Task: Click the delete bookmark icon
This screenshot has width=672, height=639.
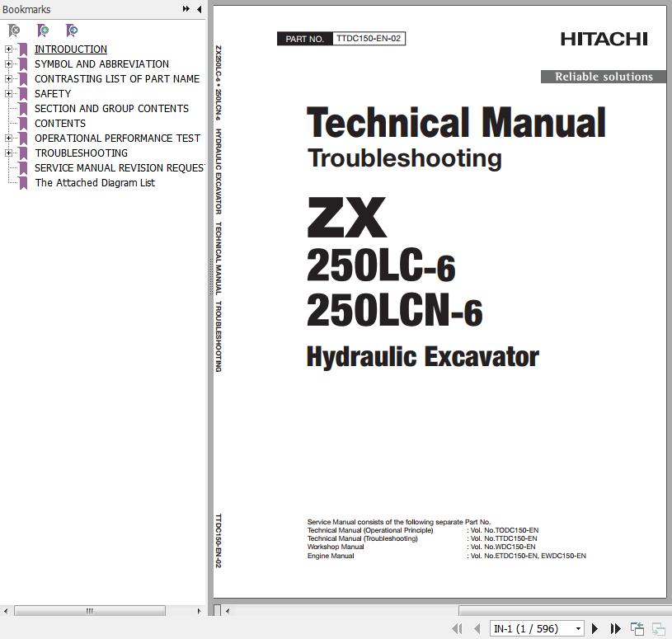Action: [14, 31]
